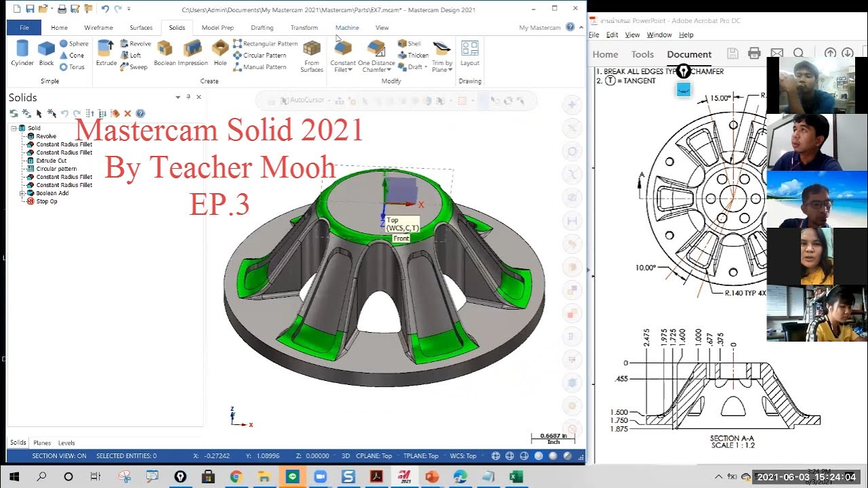Open the Layout drawing tool
868x488 pixels.
[470, 53]
